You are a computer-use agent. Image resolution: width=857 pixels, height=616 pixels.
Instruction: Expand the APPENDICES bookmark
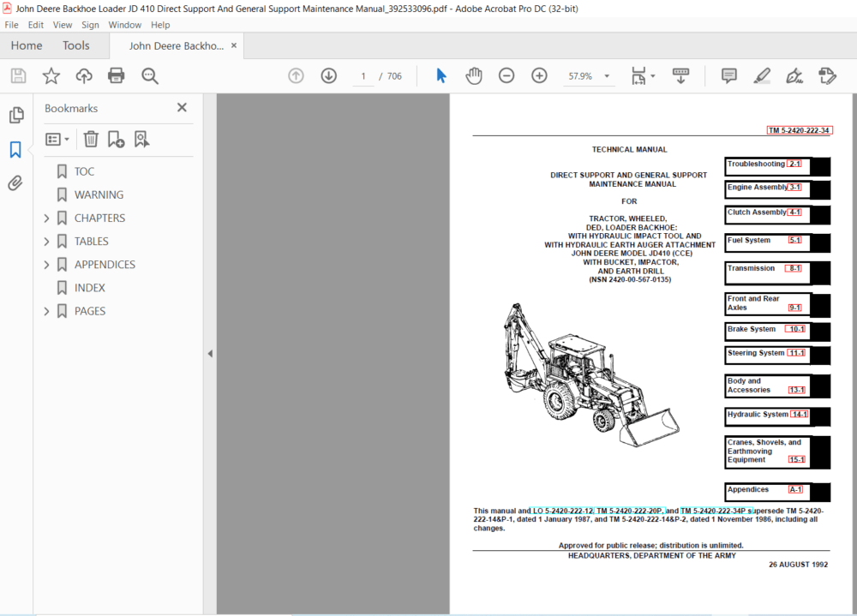coord(46,265)
